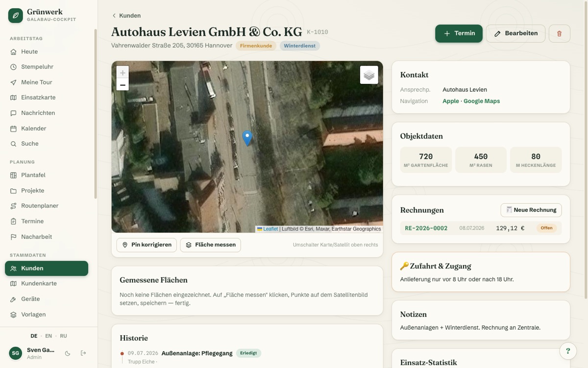
Task: Switch language to EN
Action: 49,336
